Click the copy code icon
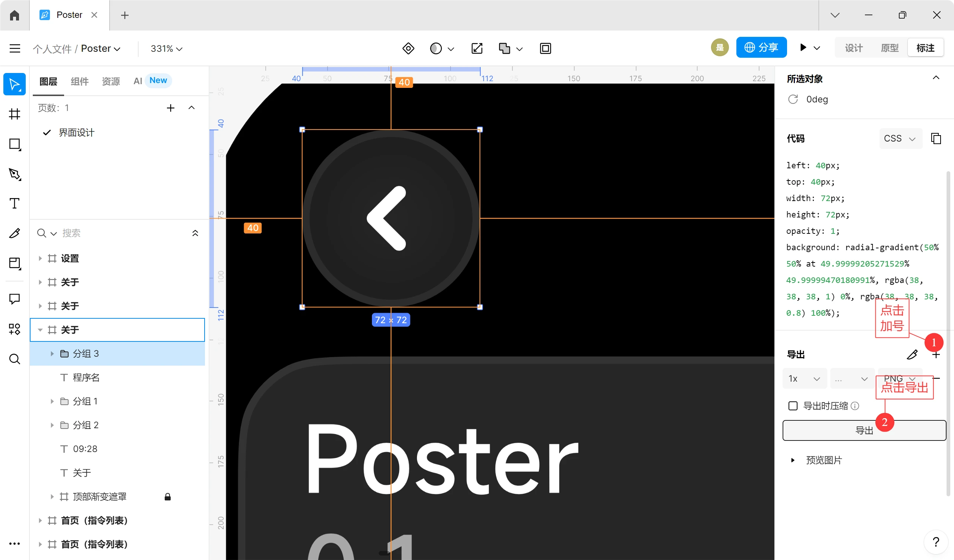 tap(936, 139)
